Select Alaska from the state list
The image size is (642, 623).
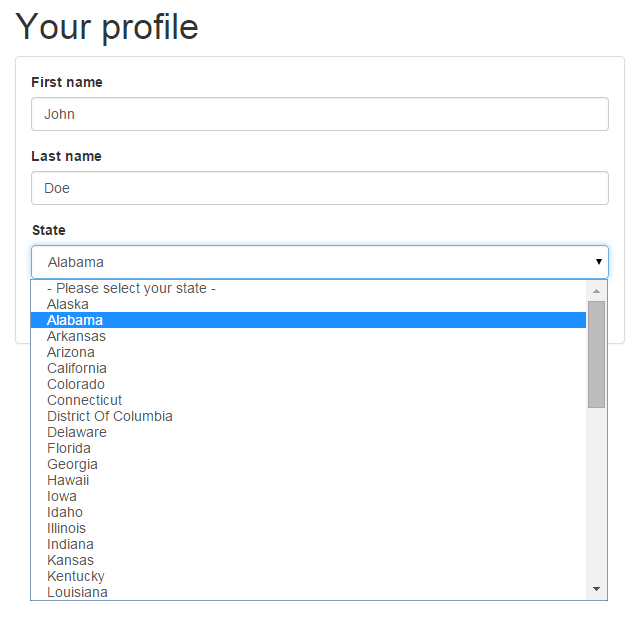[x=308, y=304]
